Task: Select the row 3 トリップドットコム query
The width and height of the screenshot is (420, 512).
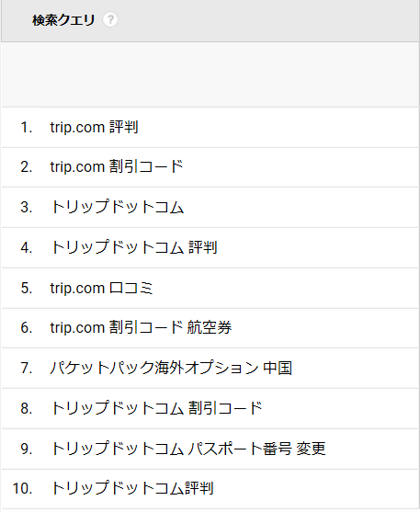Action: pyautogui.click(x=118, y=207)
